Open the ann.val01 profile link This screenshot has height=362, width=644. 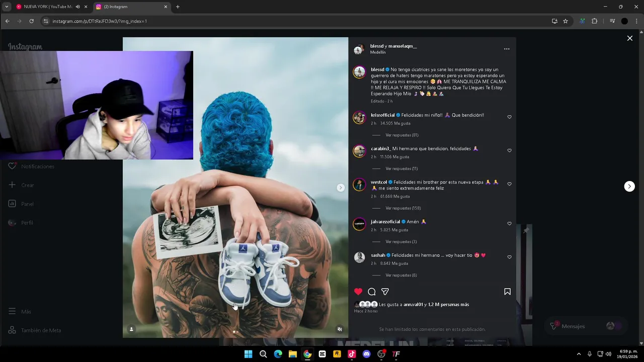[413, 305]
